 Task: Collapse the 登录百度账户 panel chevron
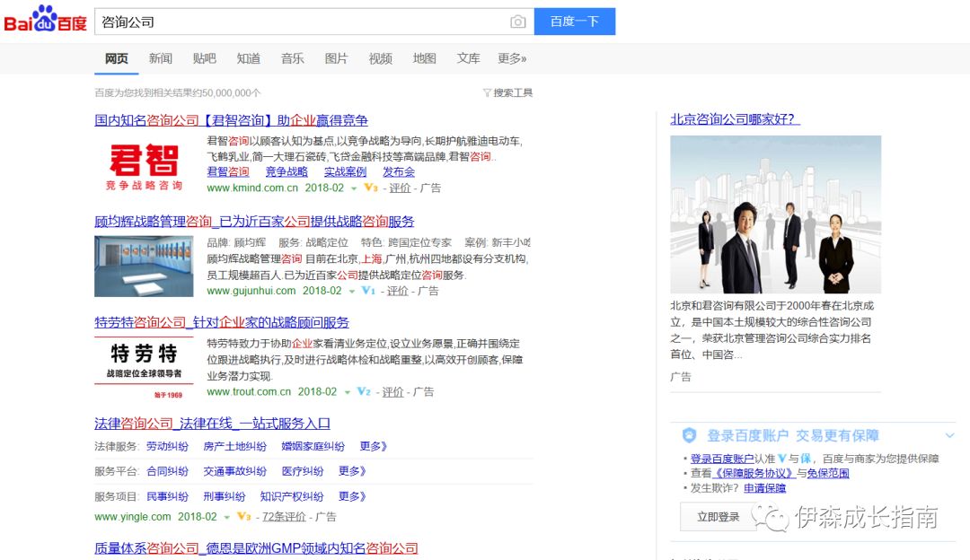[x=949, y=435]
